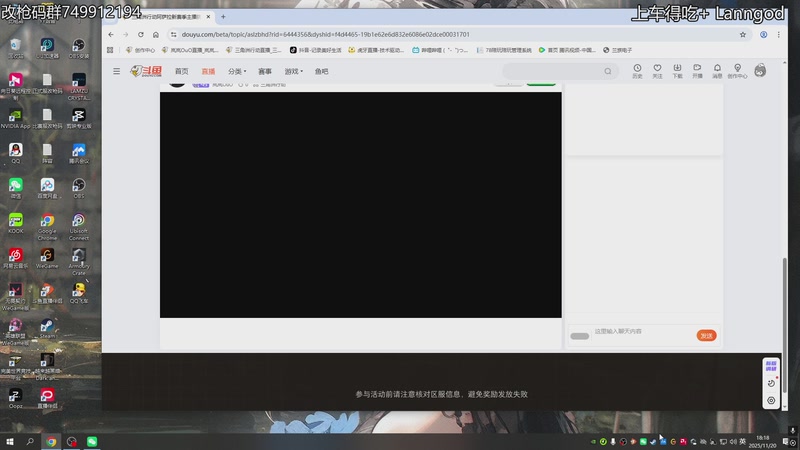Select the KOOK desktop icon

click(15, 223)
